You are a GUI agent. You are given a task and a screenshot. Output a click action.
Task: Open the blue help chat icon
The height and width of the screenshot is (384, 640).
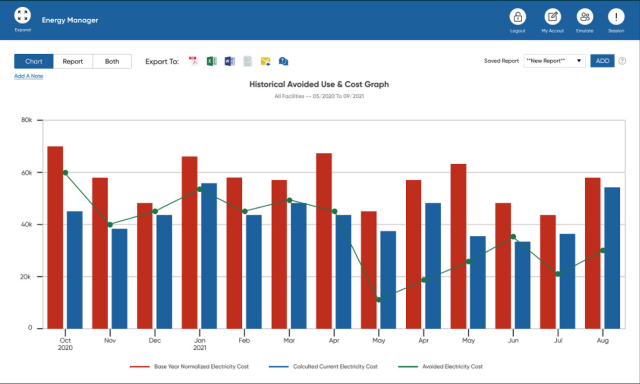tap(283, 61)
